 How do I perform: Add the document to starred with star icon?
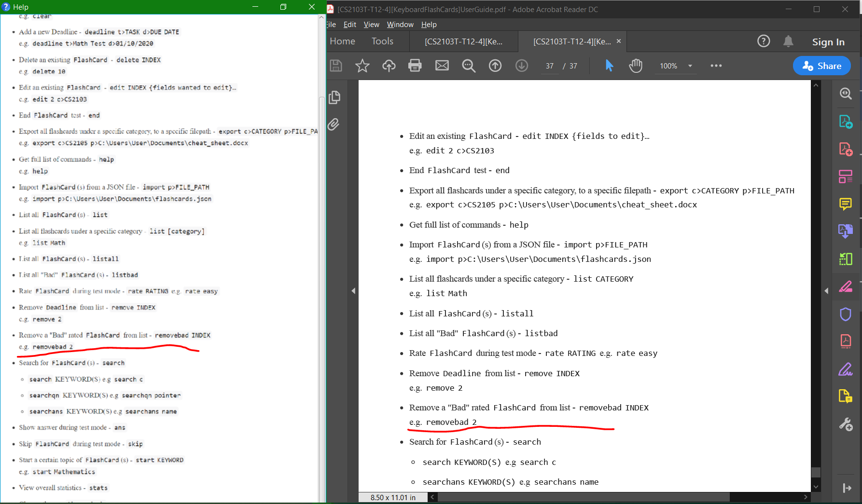tap(362, 66)
